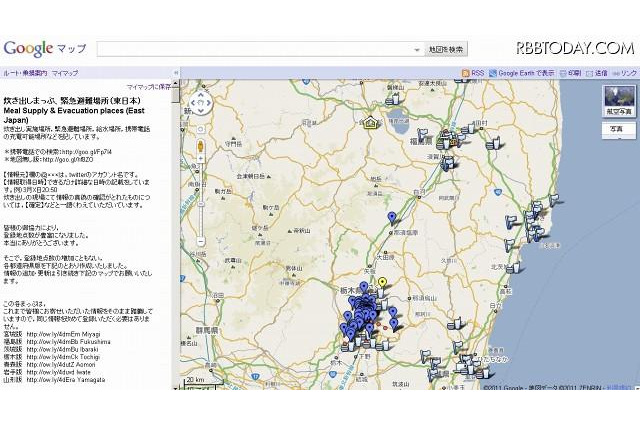Zoom in with the plus button

click(x=200, y=158)
